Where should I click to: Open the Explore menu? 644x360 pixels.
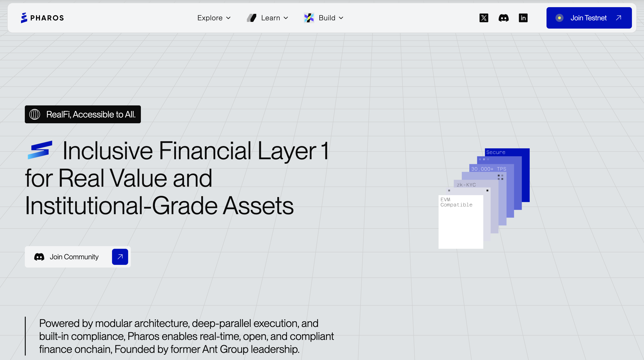(210, 18)
